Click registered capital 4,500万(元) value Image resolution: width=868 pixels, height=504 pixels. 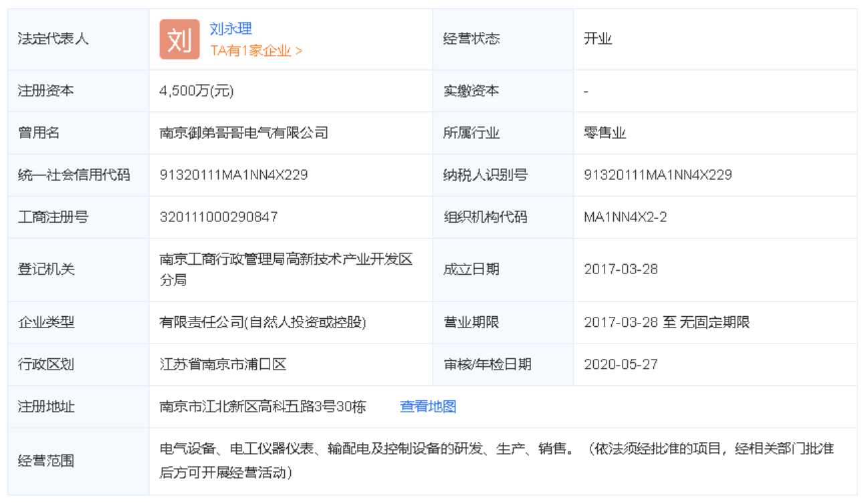(x=197, y=91)
